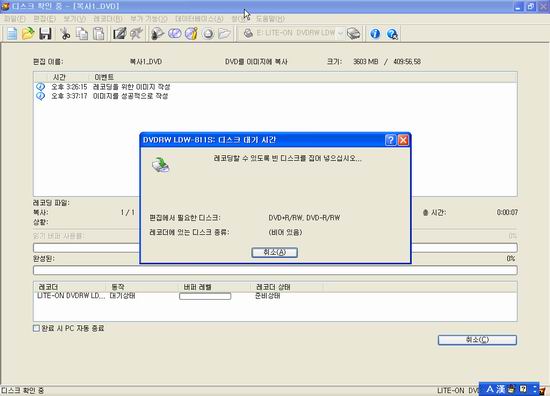The height and width of the screenshot is (396, 550).
Task: Click the disc info icon with magnifier
Action: click(x=157, y=34)
